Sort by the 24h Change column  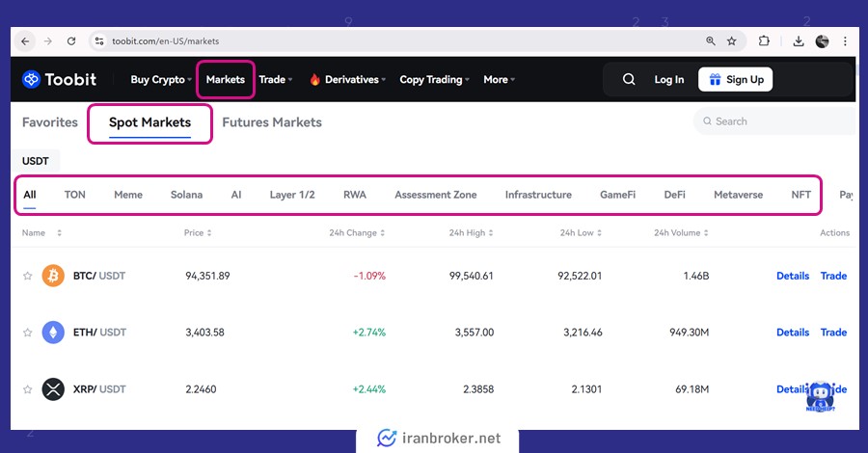(x=356, y=233)
